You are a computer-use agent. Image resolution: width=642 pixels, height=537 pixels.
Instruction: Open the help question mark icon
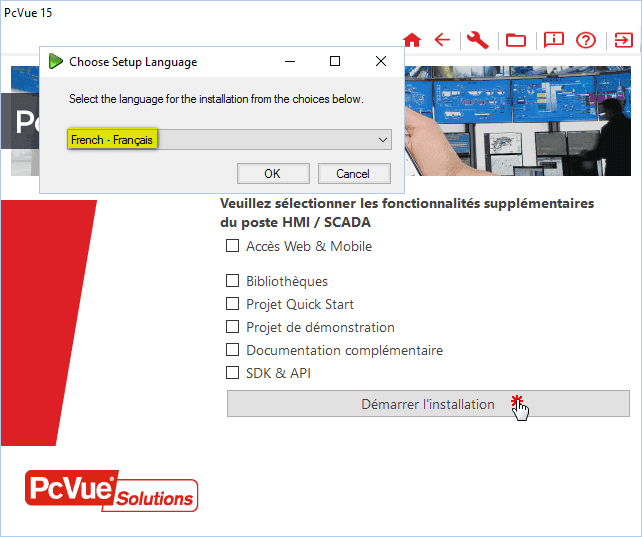point(586,40)
